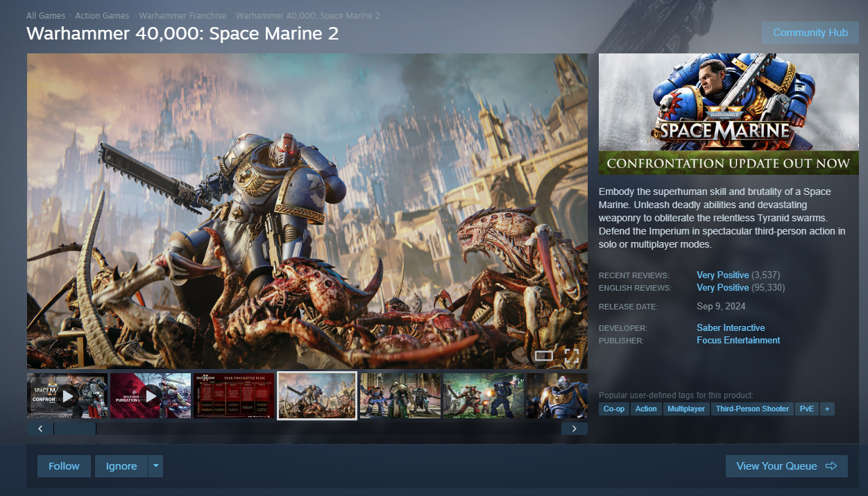Click the Third-Person Shooter tag
The width and height of the screenshot is (868, 496).
point(753,409)
